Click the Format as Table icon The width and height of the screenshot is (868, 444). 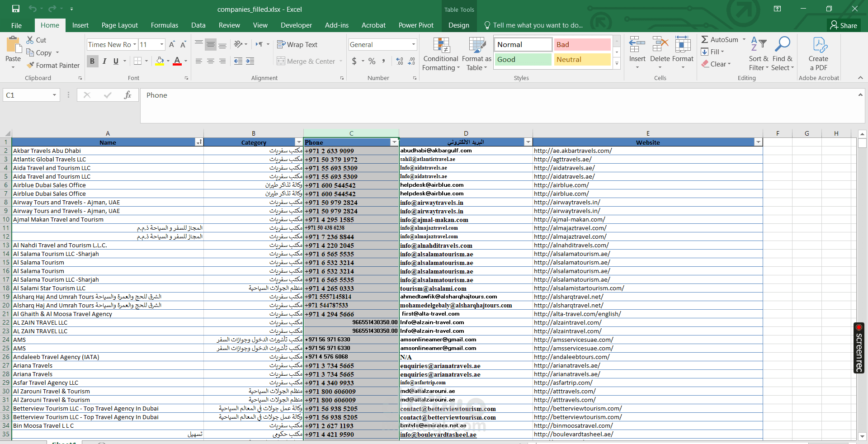click(x=477, y=45)
